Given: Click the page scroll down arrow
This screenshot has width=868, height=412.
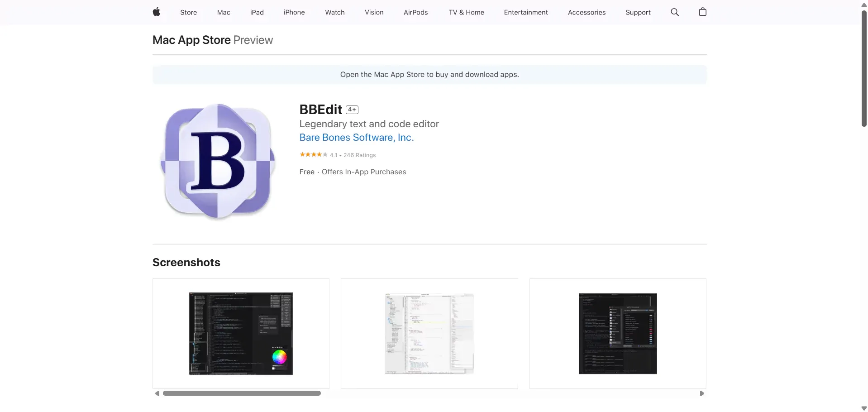Looking at the screenshot, I should [x=864, y=408].
